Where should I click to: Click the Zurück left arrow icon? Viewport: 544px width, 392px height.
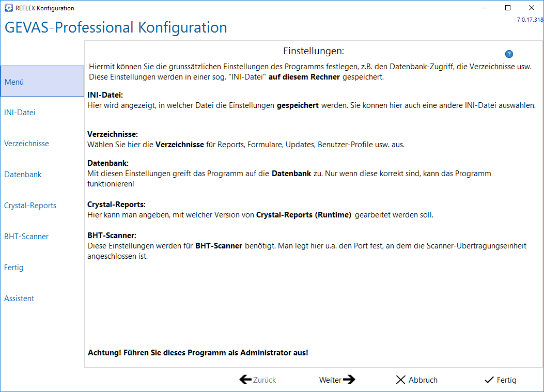(245, 380)
